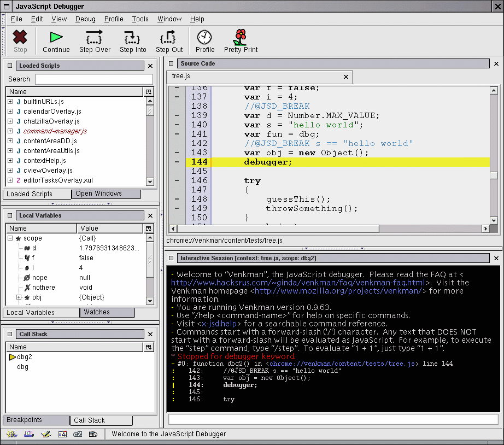
Task: Open the Debug menu
Action: point(85,19)
